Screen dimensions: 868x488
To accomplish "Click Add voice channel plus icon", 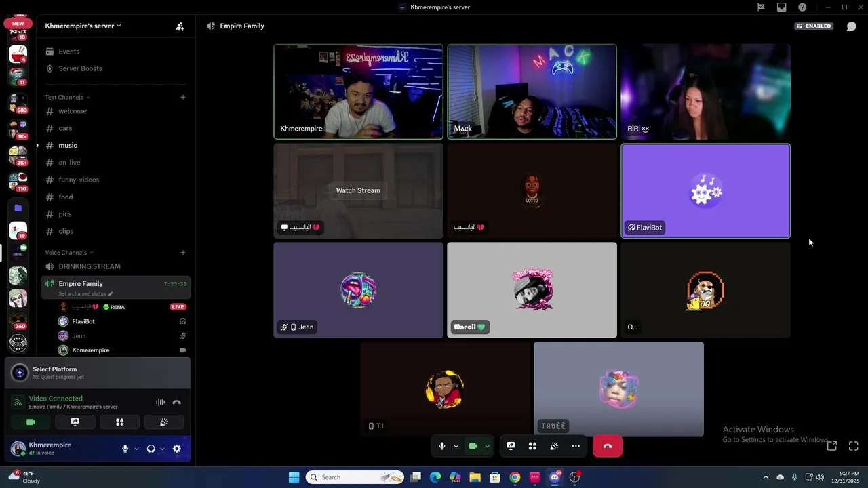I will tap(183, 253).
